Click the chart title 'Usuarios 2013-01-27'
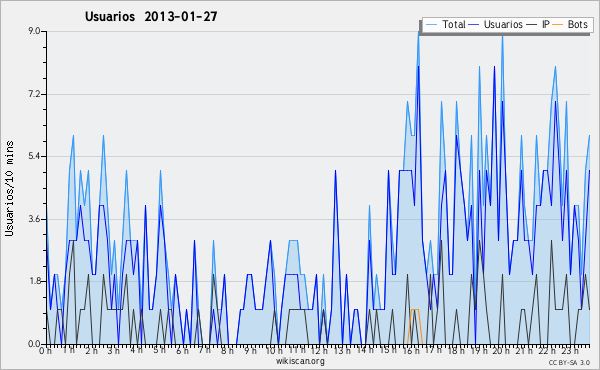This screenshot has width=600, height=370. pos(151,16)
